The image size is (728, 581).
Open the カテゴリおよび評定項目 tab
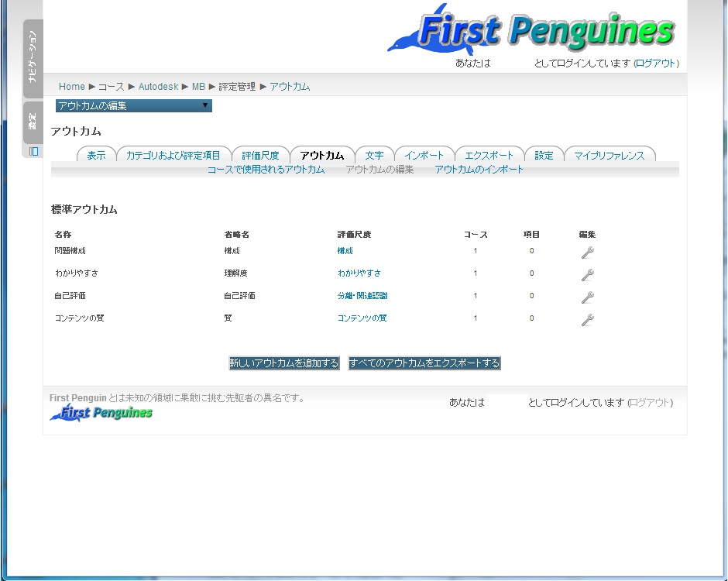click(173, 155)
